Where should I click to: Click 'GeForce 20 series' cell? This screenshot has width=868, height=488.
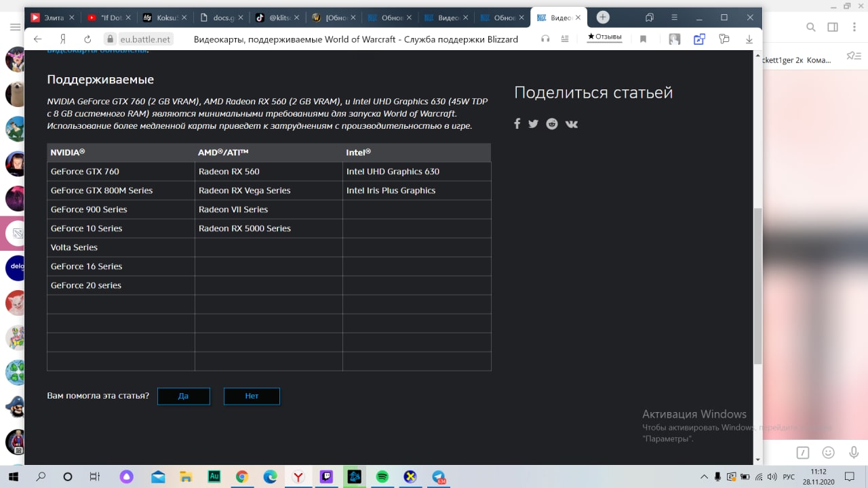121,285
